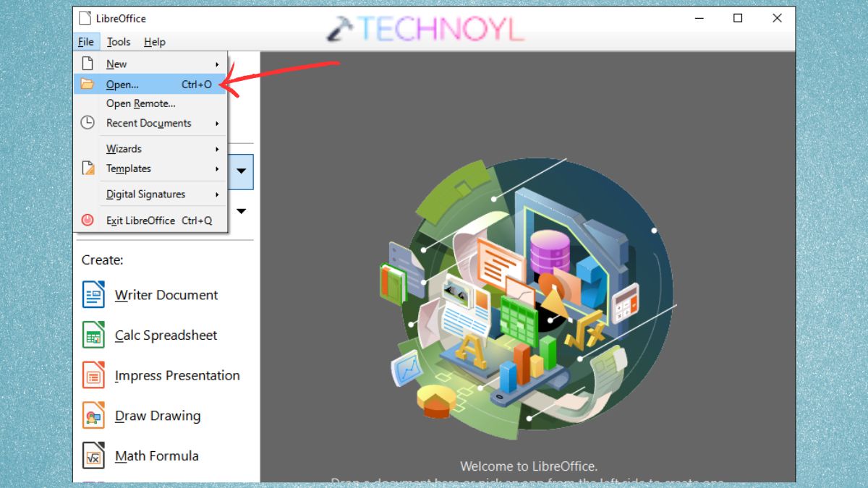Open Digital Signatures submenu
This screenshot has width=868, height=488.
[x=150, y=194]
